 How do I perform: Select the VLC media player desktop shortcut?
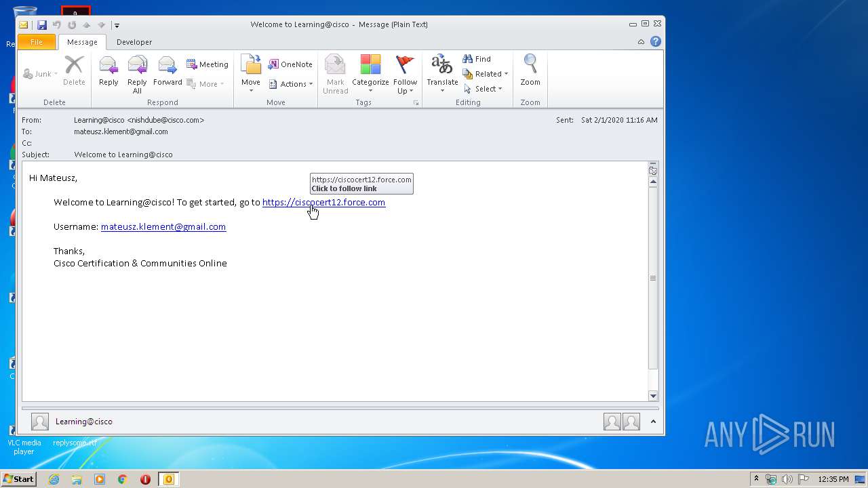tap(24, 441)
